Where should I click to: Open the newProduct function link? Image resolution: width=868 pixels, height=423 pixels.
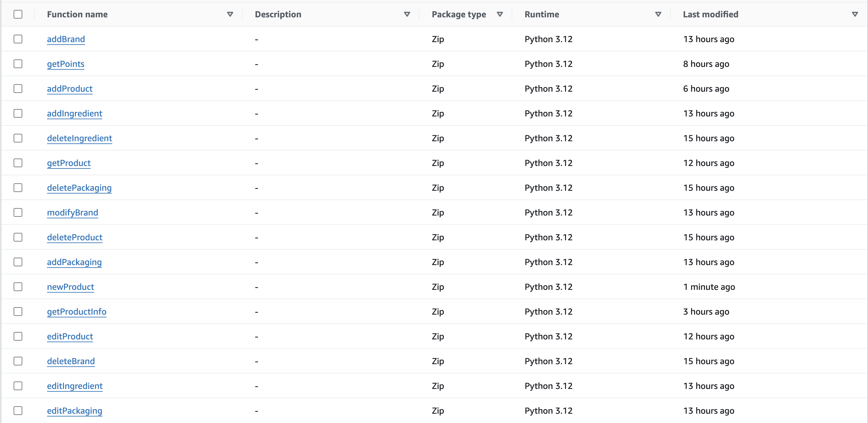click(x=71, y=287)
